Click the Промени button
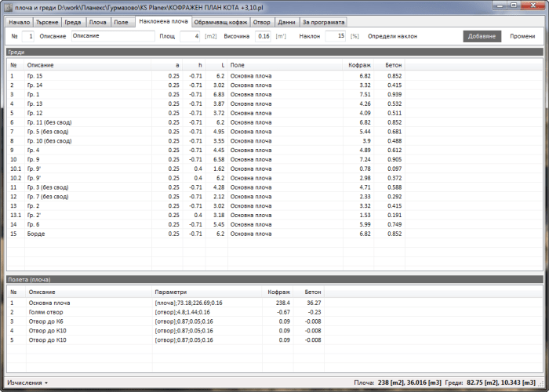The width and height of the screenshot is (549, 392). [522, 36]
